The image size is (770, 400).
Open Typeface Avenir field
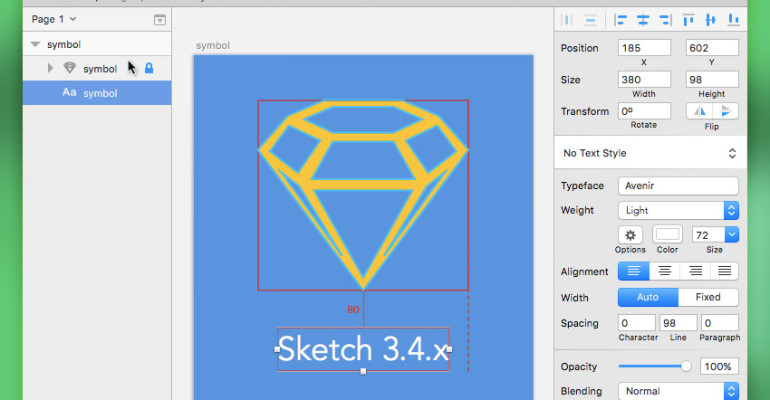pos(678,186)
